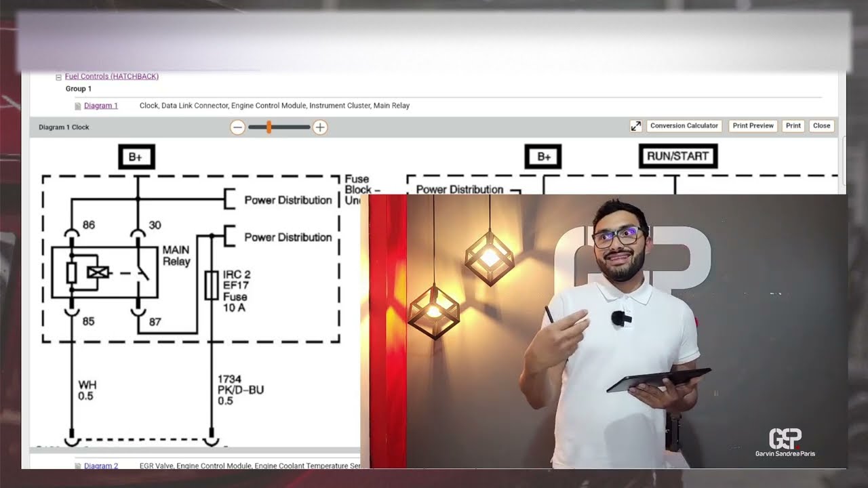Click the RUN/START box in the diagram
Viewport: 868px width, 488px height.
point(677,156)
